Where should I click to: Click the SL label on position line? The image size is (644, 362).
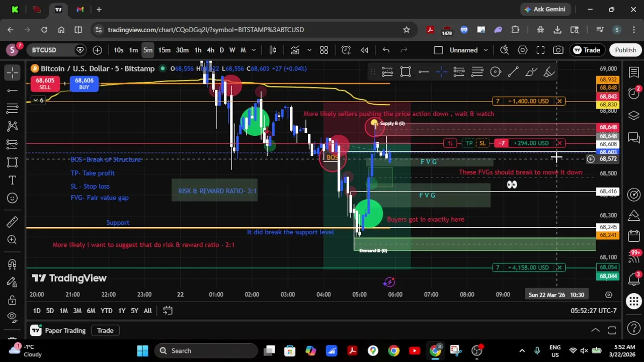[x=482, y=143]
